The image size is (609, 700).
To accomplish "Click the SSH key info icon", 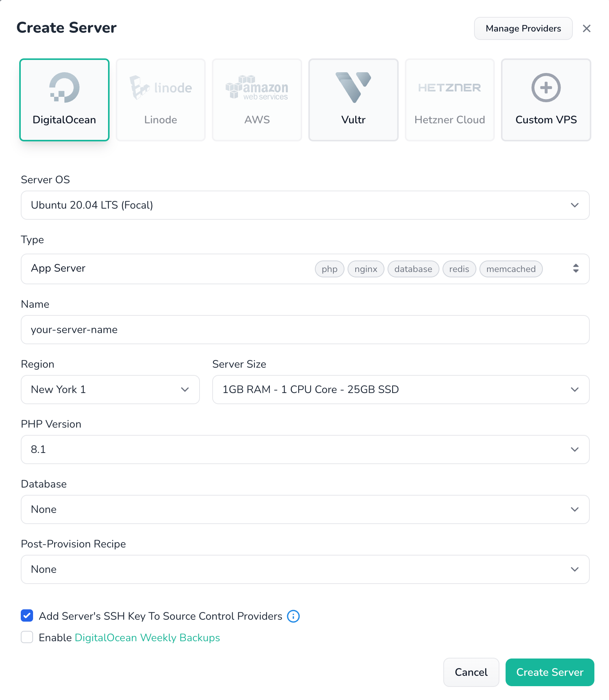I will tap(293, 616).
